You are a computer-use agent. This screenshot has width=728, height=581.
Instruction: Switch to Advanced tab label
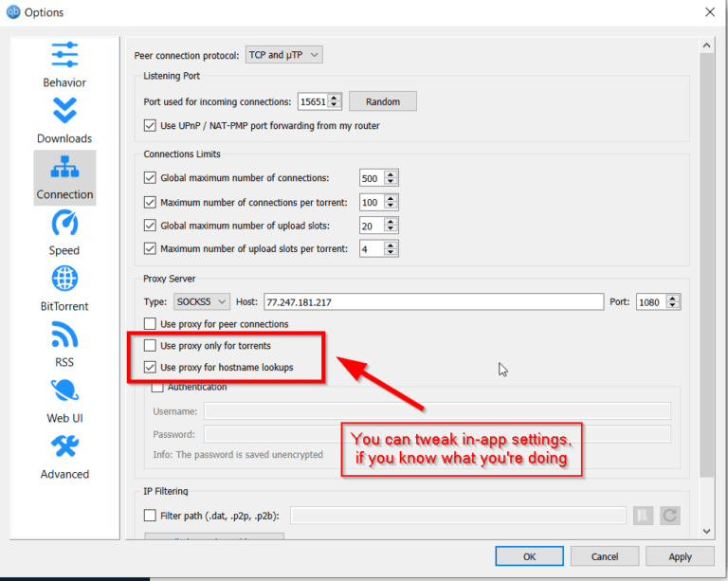click(64, 474)
